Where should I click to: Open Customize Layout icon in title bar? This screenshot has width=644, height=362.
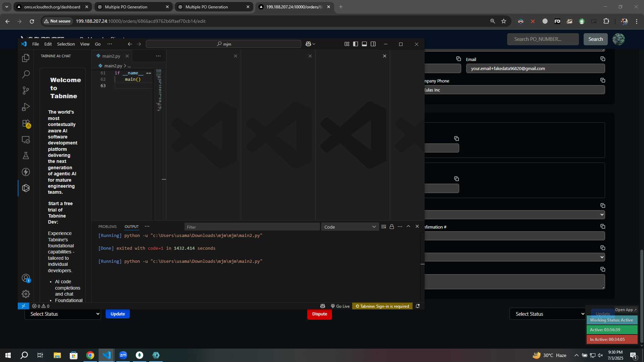point(347,44)
